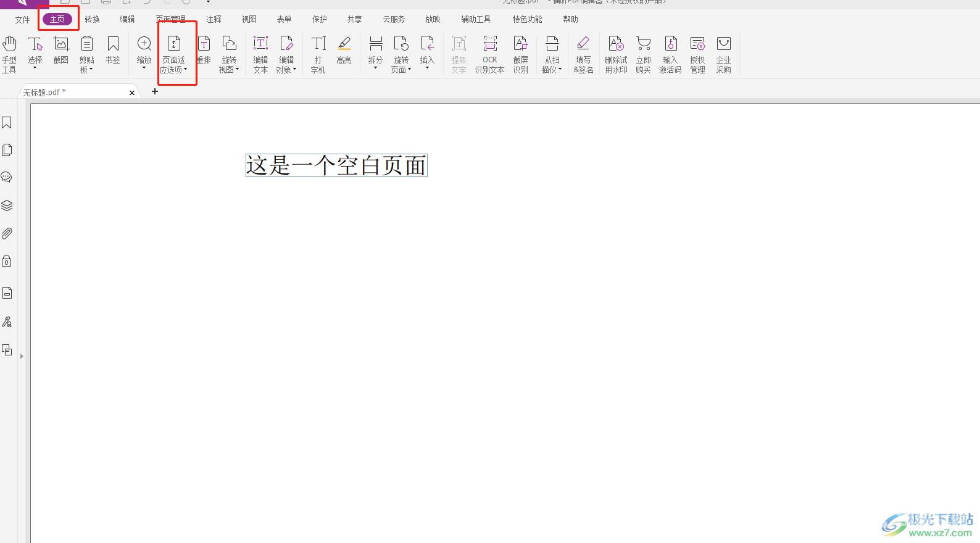Open Rotate View (旋转视图) dropdown

(x=229, y=54)
